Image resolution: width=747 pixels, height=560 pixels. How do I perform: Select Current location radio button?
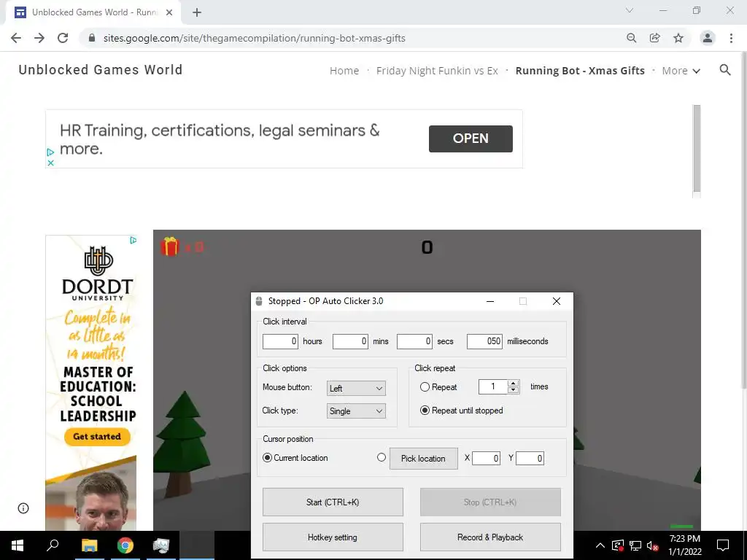click(267, 458)
